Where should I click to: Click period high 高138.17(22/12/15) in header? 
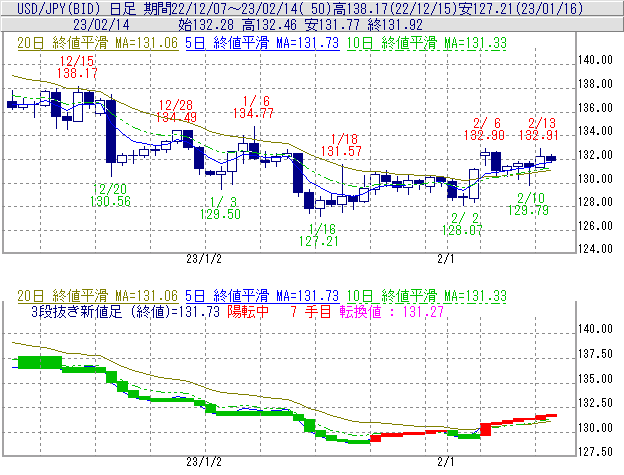pyautogui.click(x=396, y=8)
